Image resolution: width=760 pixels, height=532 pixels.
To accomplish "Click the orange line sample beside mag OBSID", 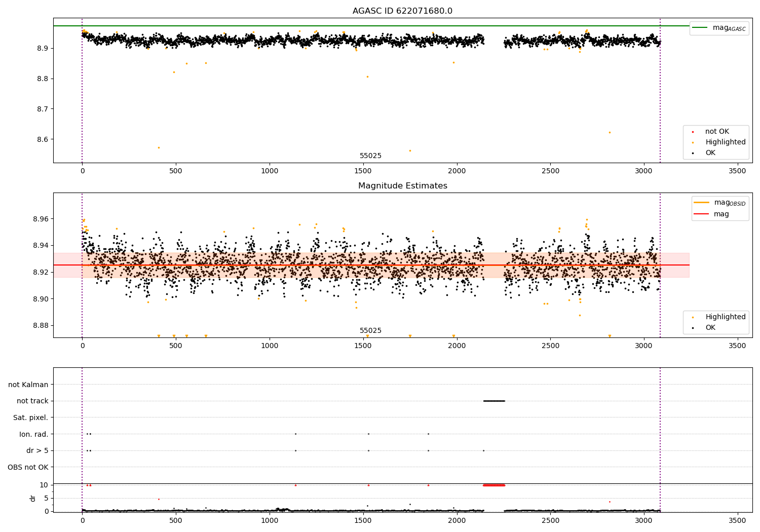I will pos(702,202).
